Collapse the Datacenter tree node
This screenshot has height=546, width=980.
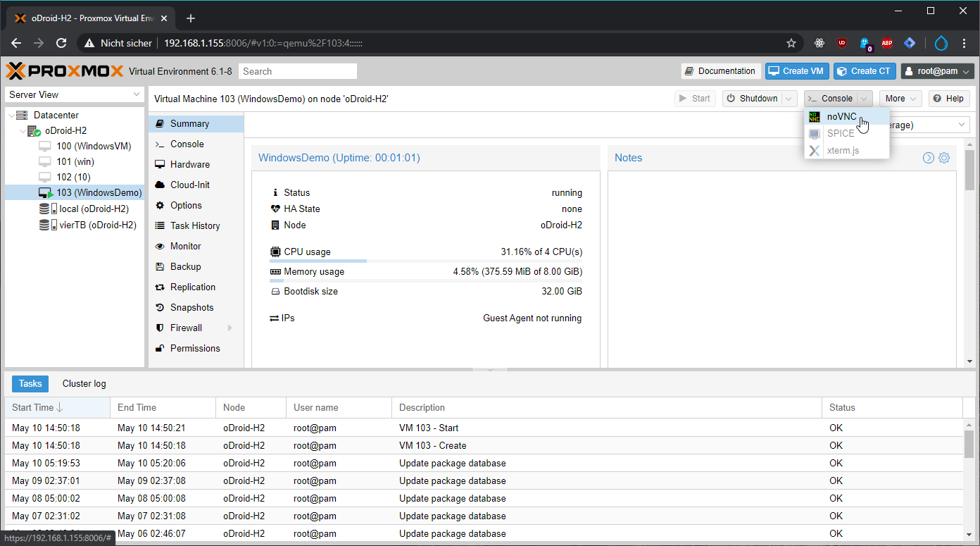point(11,115)
